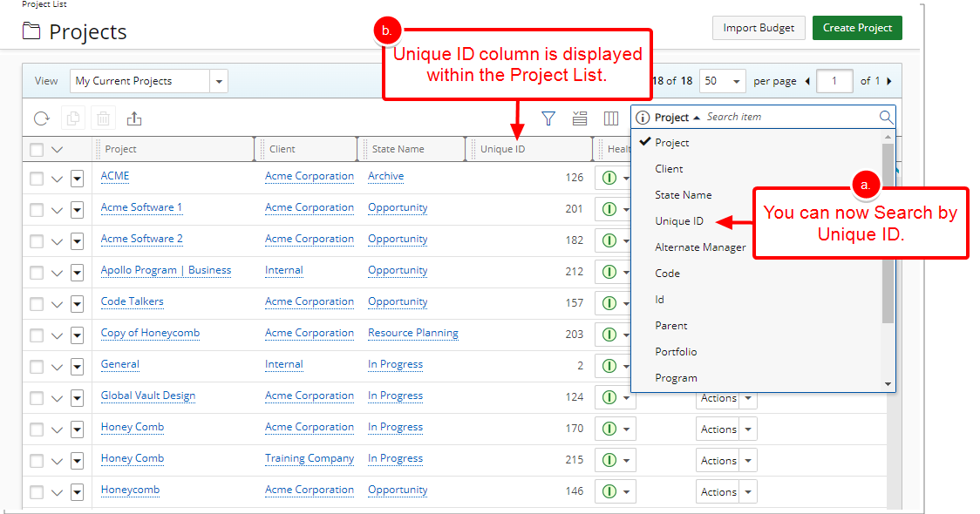Click the info icon beside Project search
Image resolution: width=980 pixels, height=514 pixels.
tap(643, 118)
